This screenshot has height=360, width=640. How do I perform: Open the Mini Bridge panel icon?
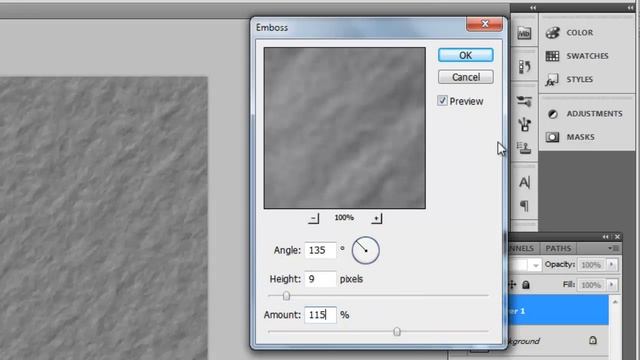524,33
